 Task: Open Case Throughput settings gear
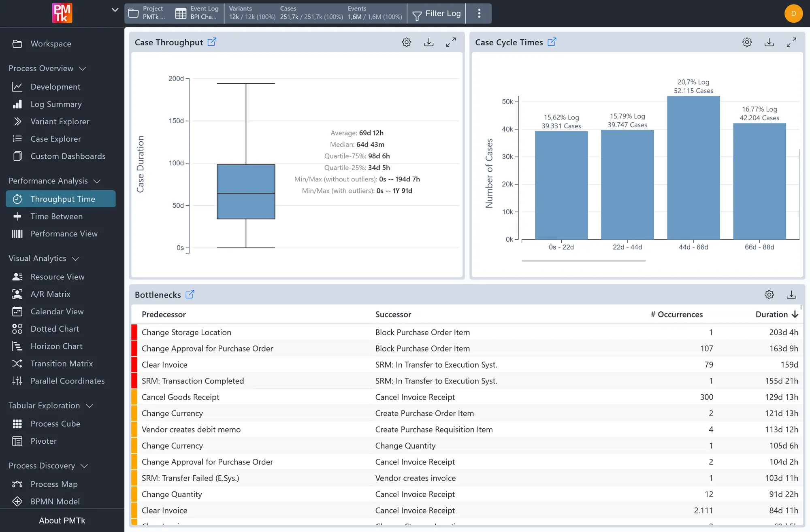pyautogui.click(x=407, y=42)
